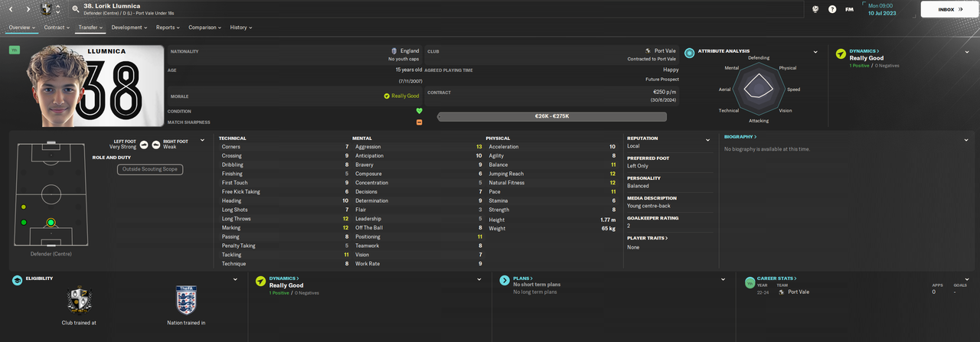Screen dimensions: 980x342
Task: Expand the Biography panel chevron
Action: point(966,140)
